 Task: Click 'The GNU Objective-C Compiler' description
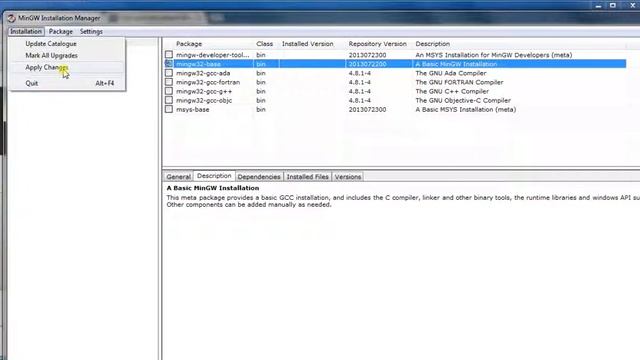[x=463, y=100]
